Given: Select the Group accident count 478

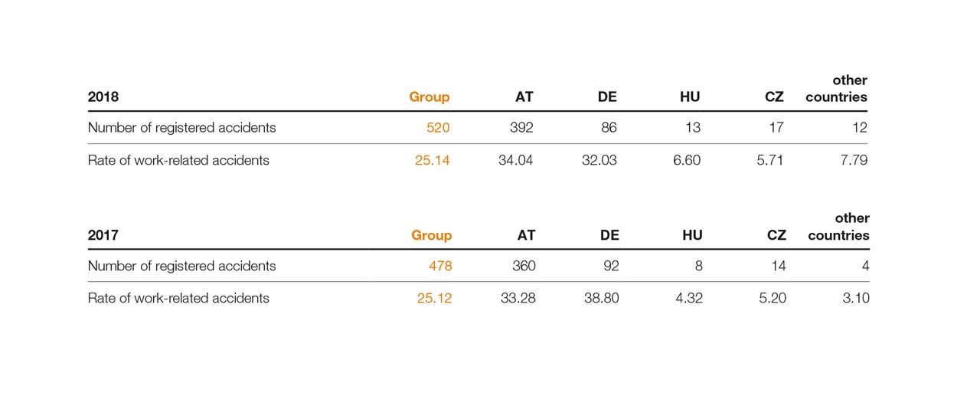Looking at the screenshot, I should pyautogui.click(x=440, y=266).
